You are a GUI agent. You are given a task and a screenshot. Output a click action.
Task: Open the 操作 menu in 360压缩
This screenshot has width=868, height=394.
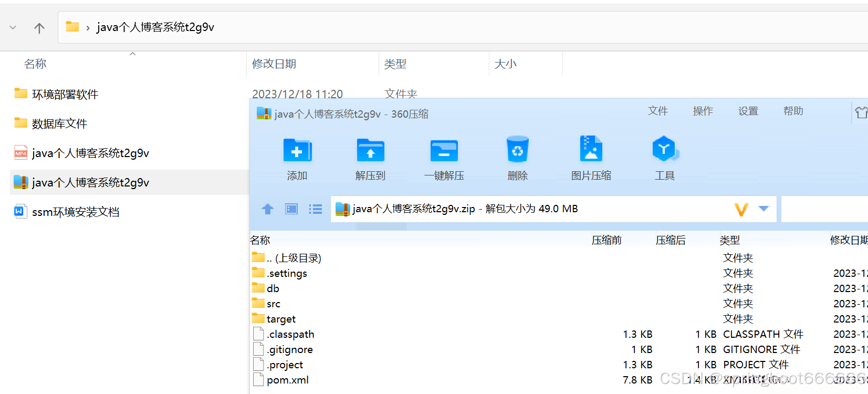coord(703,111)
